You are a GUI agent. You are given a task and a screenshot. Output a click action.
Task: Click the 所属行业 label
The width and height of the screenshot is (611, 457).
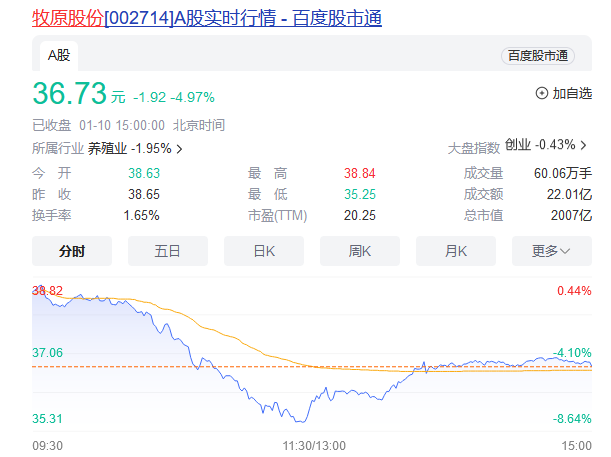pos(58,148)
